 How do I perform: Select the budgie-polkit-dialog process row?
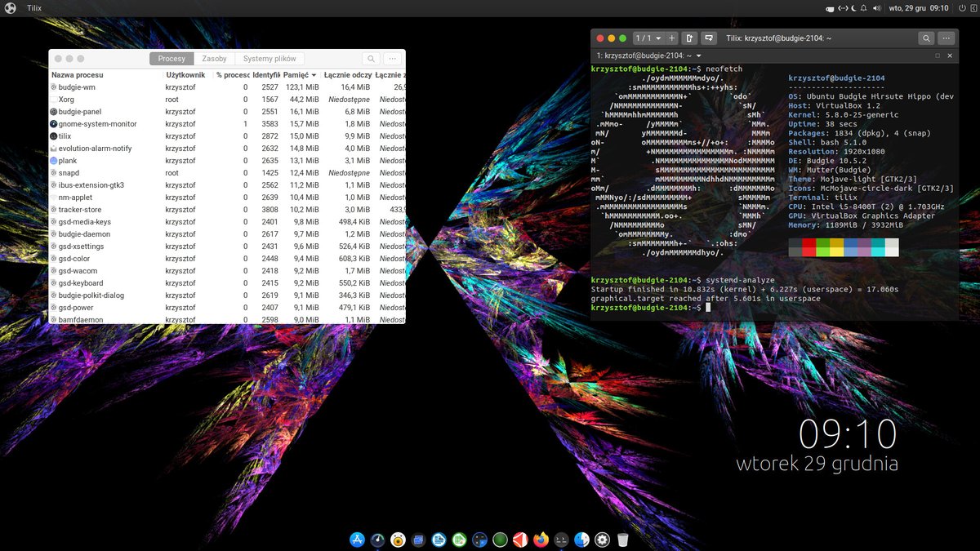tap(227, 295)
